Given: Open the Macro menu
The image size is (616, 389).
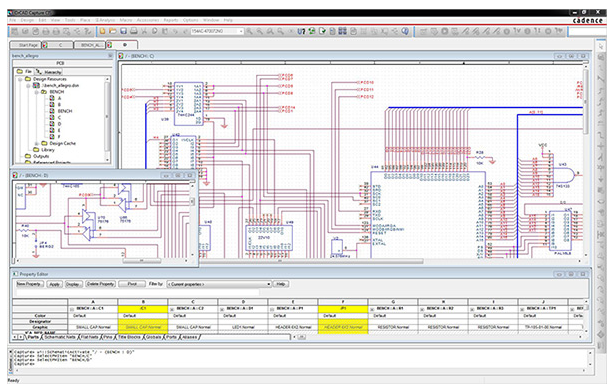Looking at the screenshot, I should coord(126,20).
